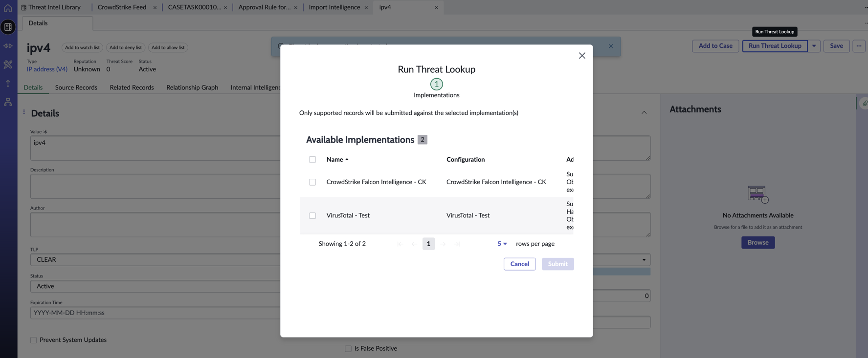868x358 pixels.
Task: Click the Run Threat Lookup button
Action: pos(775,46)
